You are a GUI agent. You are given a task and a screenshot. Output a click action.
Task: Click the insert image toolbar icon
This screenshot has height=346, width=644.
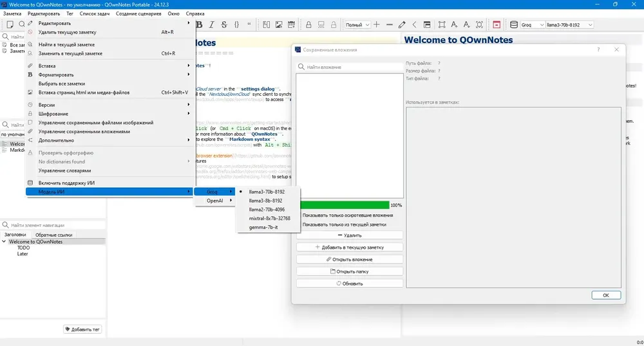click(279, 24)
